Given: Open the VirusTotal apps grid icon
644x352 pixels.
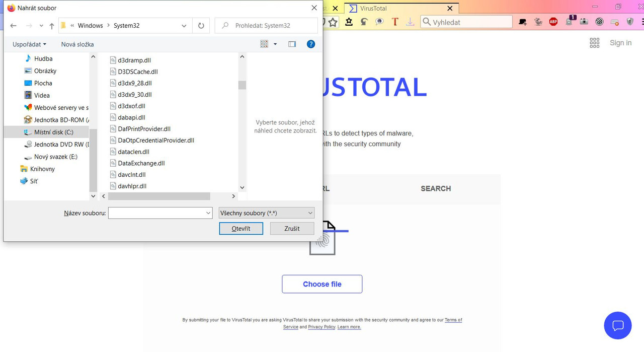Looking at the screenshot, I should tap(595, 43).
